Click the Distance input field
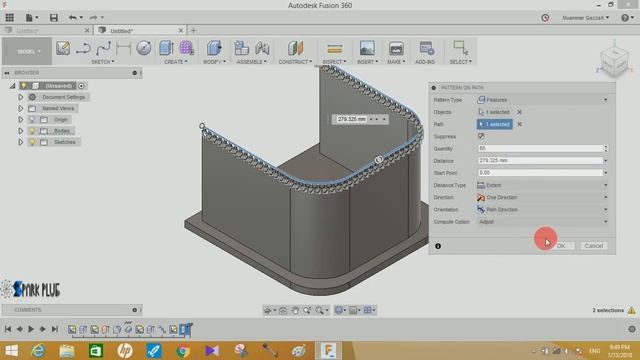The height and width of the screenshot is (360, 640). pyautogui.click(x=540, y=161)
